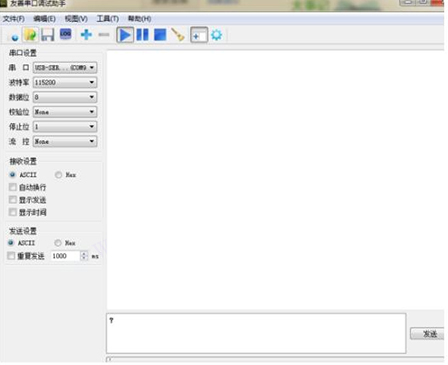This screenshot has height=365, width=448.
Task: Expand the 数据位 dropdown showing 8
Action: 65,97
